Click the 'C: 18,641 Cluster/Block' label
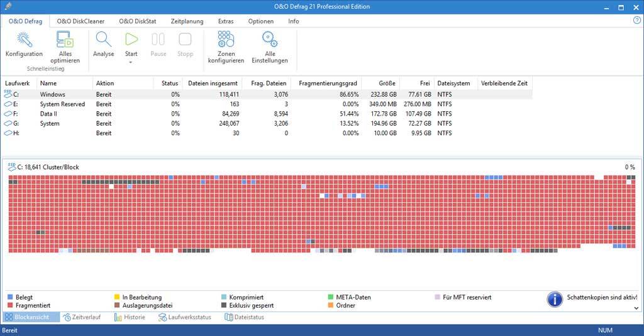 [48, 167]
